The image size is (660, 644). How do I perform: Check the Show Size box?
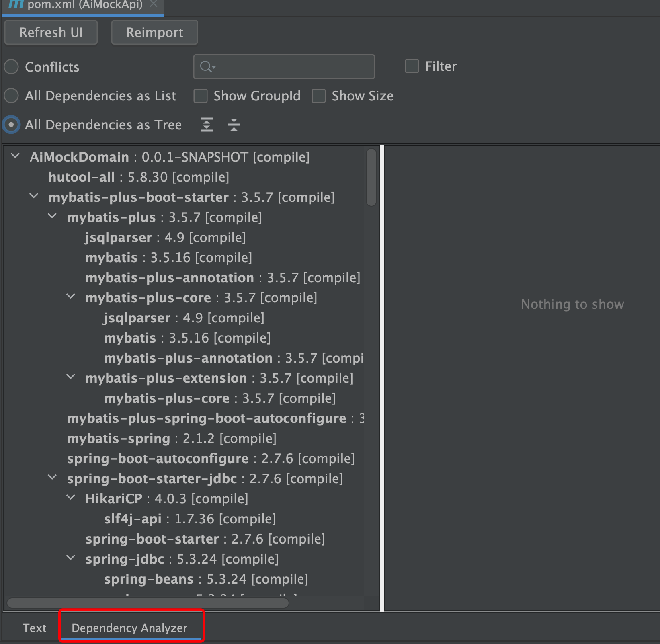[x=319, y=96]
